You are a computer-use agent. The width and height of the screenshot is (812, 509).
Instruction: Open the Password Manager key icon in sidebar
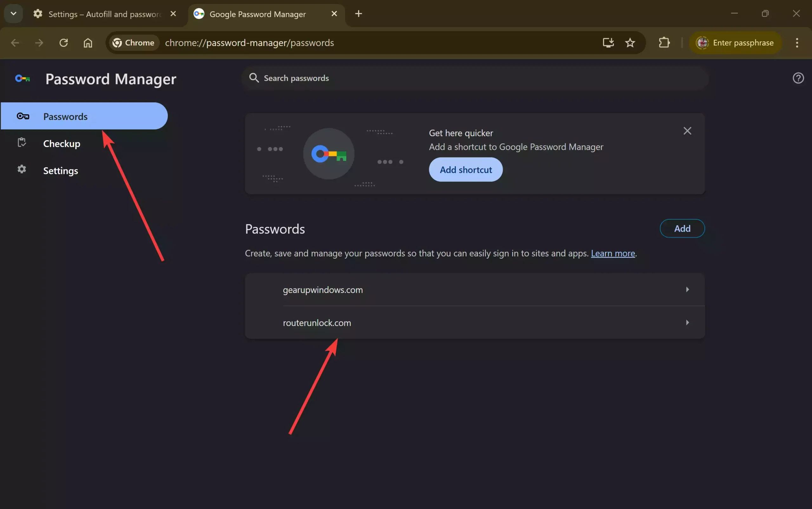tap(23, 116)
